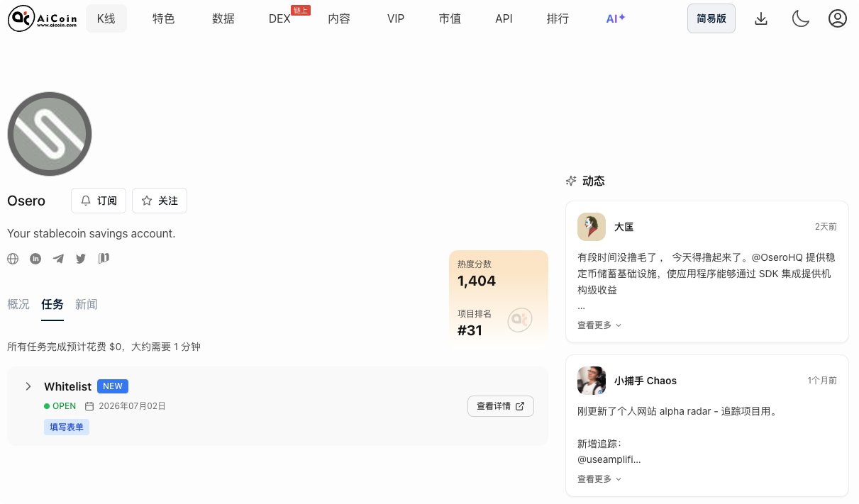Click the 小捕手 Chaos username

(x=645, y=381)
